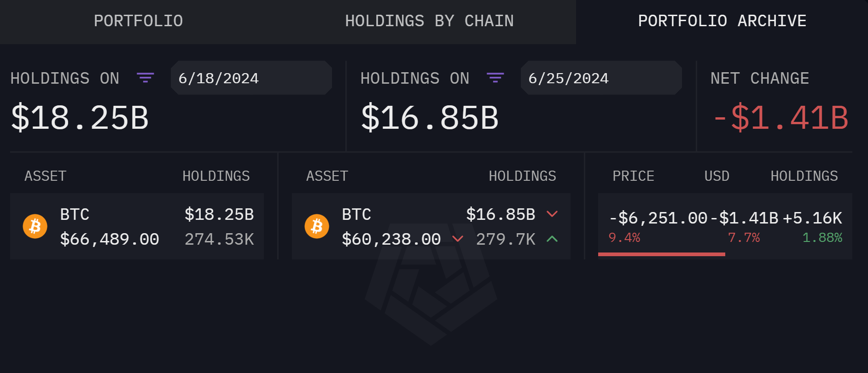The width and height of the screenshot is (868, 373).
Task: Switch to the Portfolio tab
Action: [x=138, y=21]
